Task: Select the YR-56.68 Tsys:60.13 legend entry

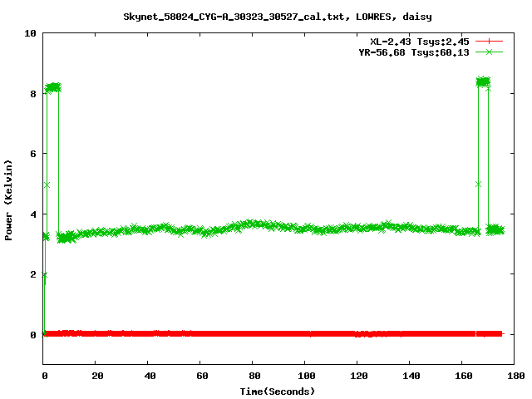Action: [414, 52]
